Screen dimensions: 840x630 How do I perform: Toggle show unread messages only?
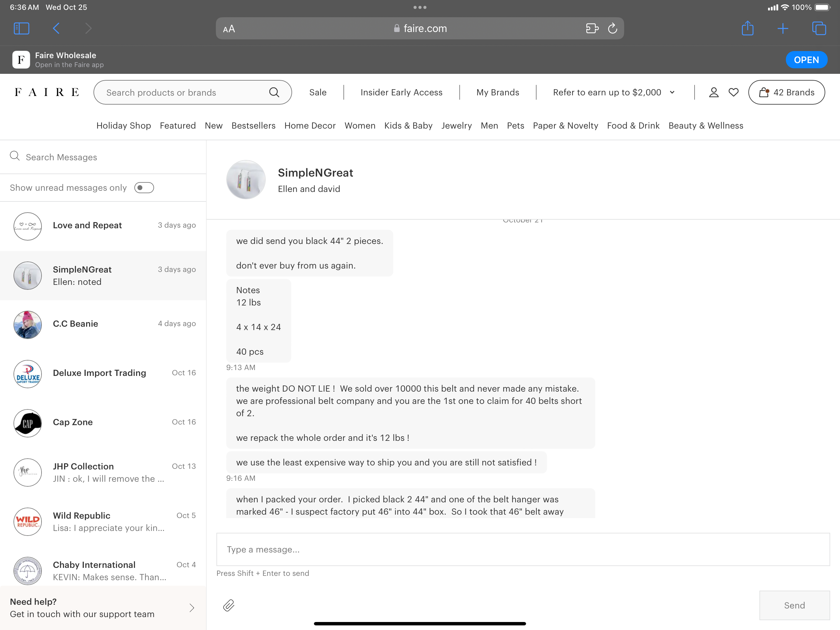(x=144, y=188)
